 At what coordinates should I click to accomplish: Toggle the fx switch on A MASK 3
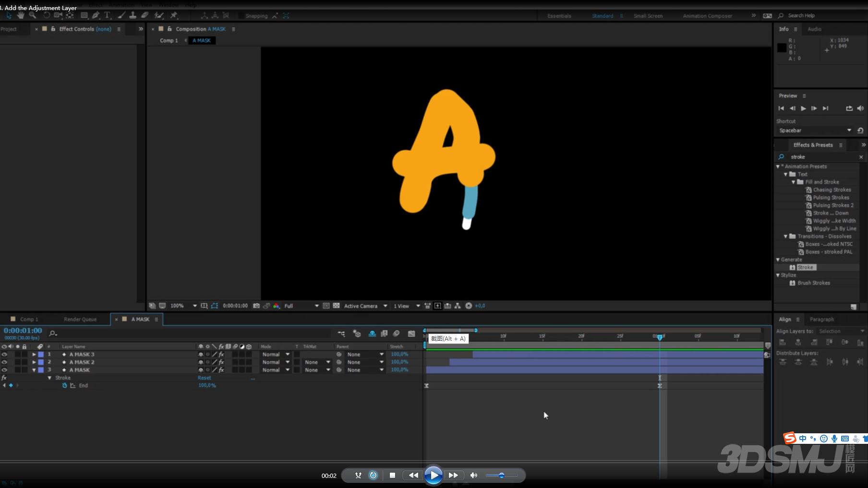pos(221,355)
